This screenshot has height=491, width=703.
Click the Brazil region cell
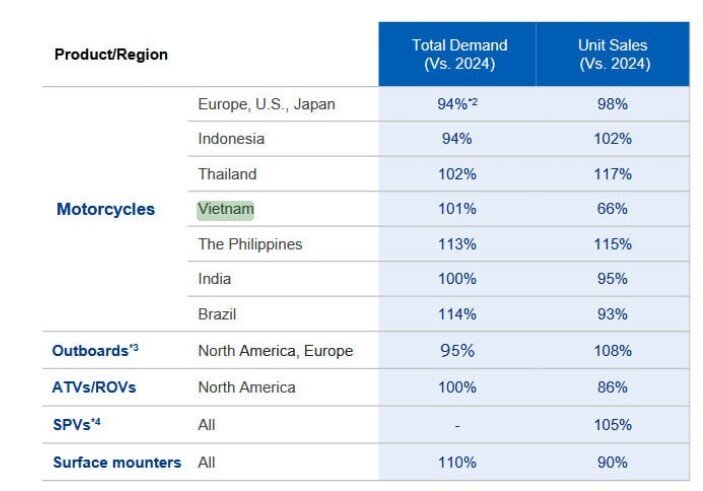(217, 314)
